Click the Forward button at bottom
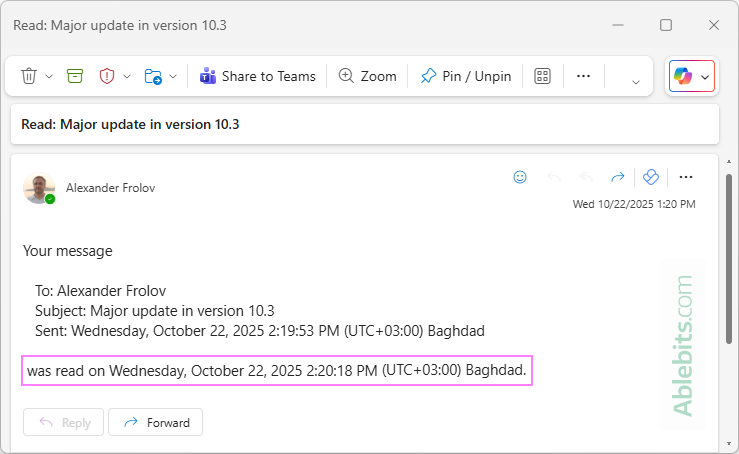The height and width of the screenshot is (454, 739). point(156,422)
